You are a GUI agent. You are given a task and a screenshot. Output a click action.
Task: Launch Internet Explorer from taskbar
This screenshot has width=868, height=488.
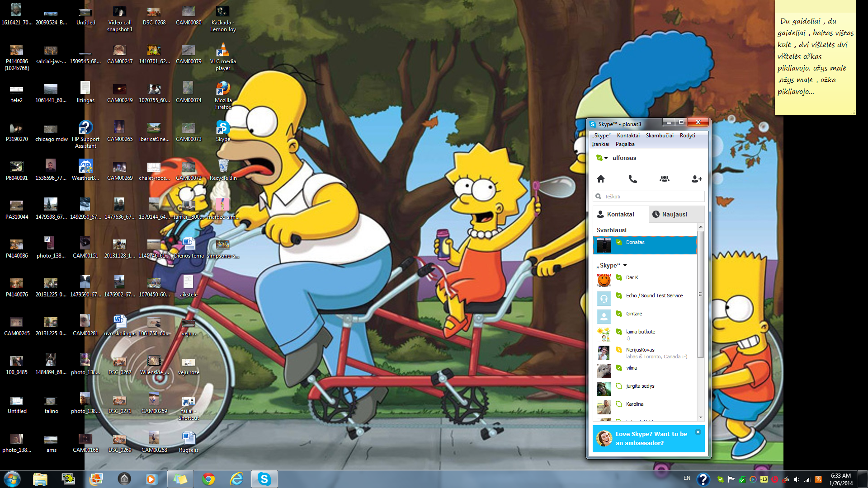click(x=236, y=479)
